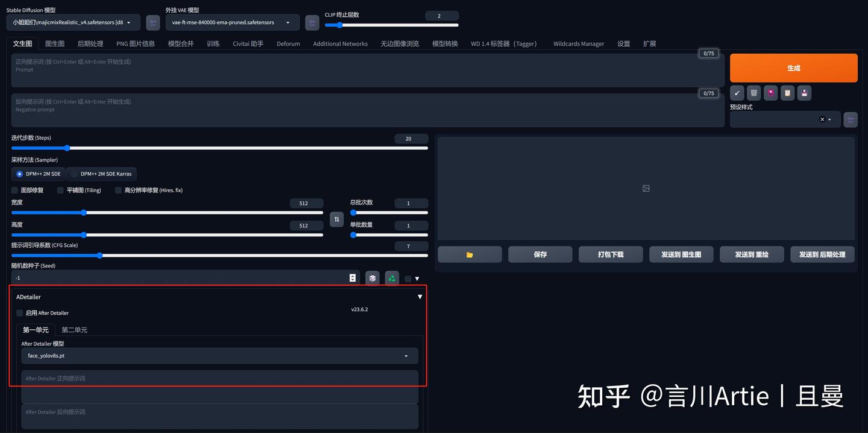Open the Deforum tab

point(288,43)
